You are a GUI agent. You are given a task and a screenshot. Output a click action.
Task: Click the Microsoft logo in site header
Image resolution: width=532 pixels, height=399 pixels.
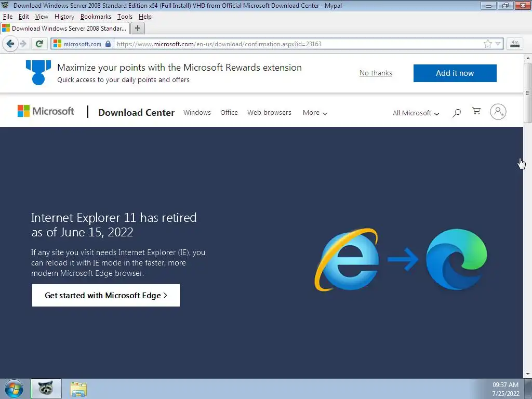pyautogui.click(x=46, y=111)
